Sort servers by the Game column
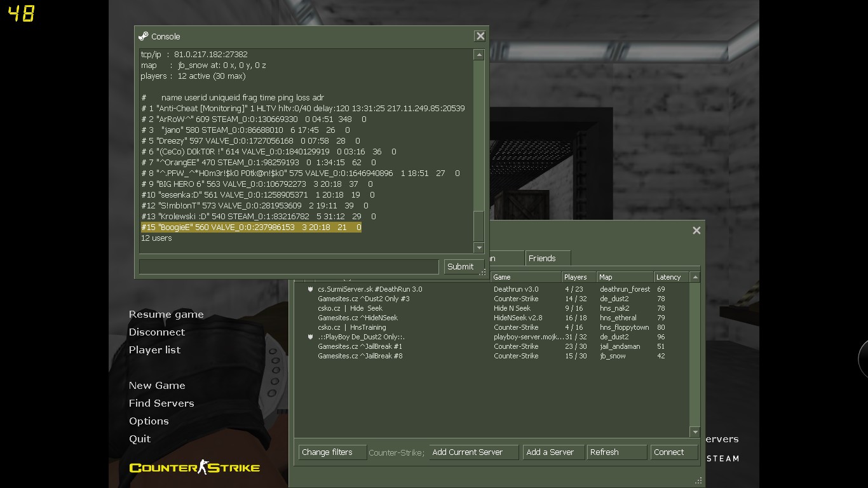Viewport: 868px width, 488px height. click(x=526, y=277)
